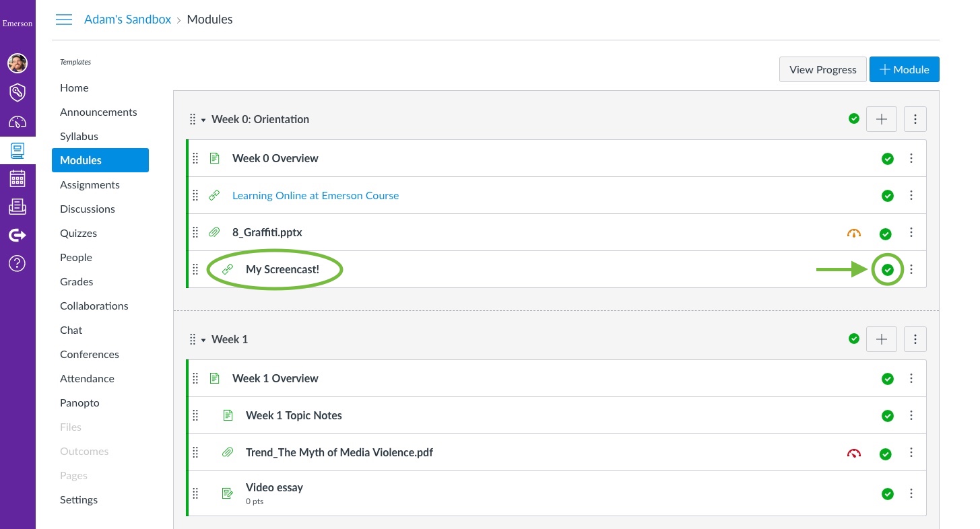Viewport: 980px width, 529px height.
Task: Click the page icon beside Week 1 Overview
Action: tap(215, 378)
